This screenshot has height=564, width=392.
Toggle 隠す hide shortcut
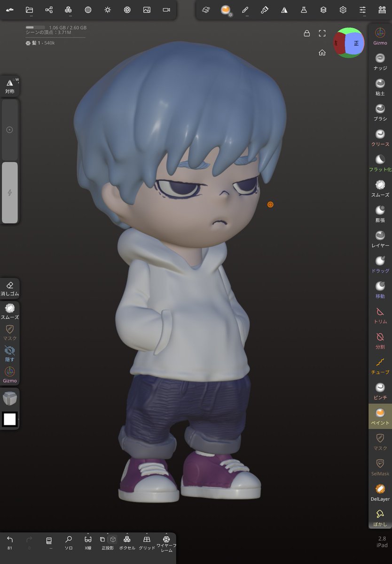[10, 354]
